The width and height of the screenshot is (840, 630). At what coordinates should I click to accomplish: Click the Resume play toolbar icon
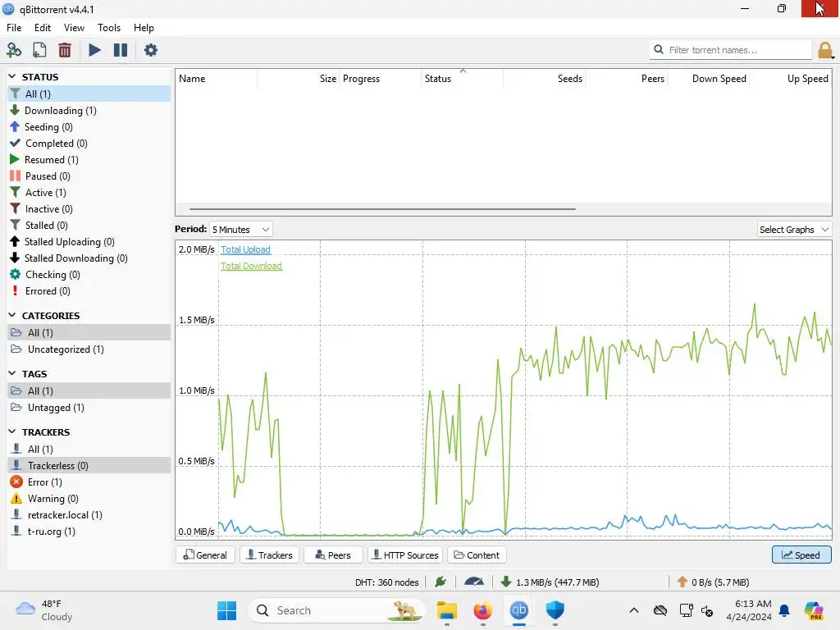pos(94,50)
